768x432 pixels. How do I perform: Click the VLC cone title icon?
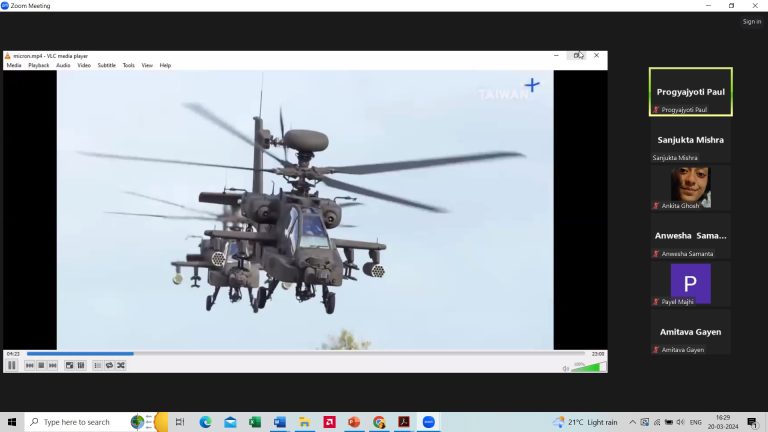pyautogui.click(x=7, y=56)
